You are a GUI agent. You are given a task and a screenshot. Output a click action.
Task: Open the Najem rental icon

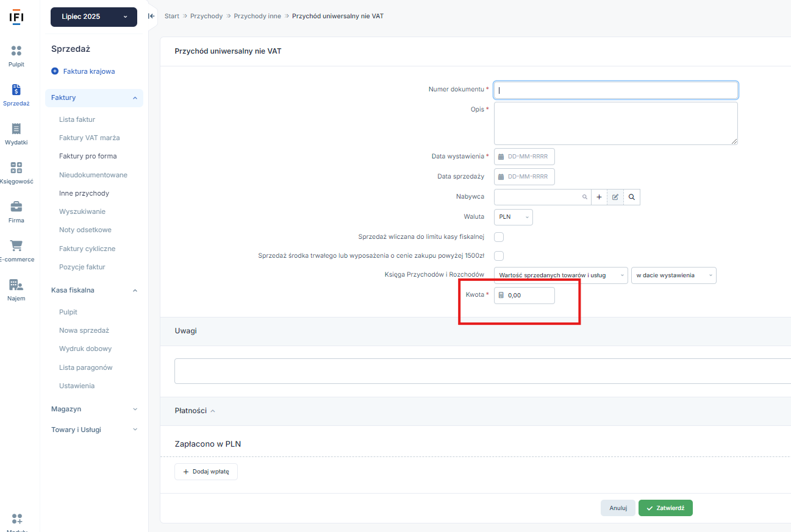coord(16,285)
